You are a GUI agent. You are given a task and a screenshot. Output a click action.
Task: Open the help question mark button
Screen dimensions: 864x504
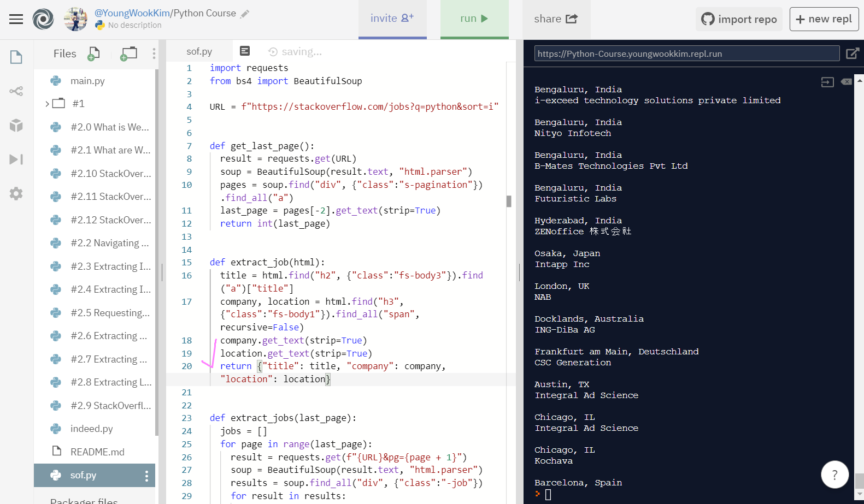click(x=834, y=475)
